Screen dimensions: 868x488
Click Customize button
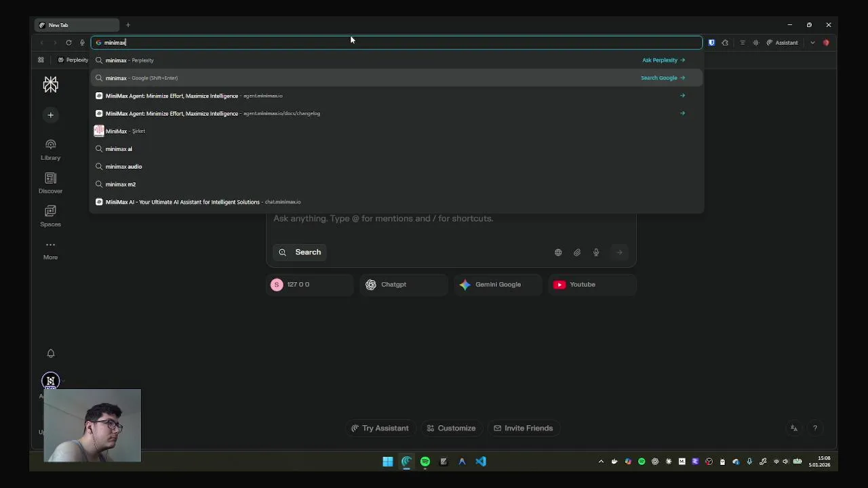[x=451, y=428]
